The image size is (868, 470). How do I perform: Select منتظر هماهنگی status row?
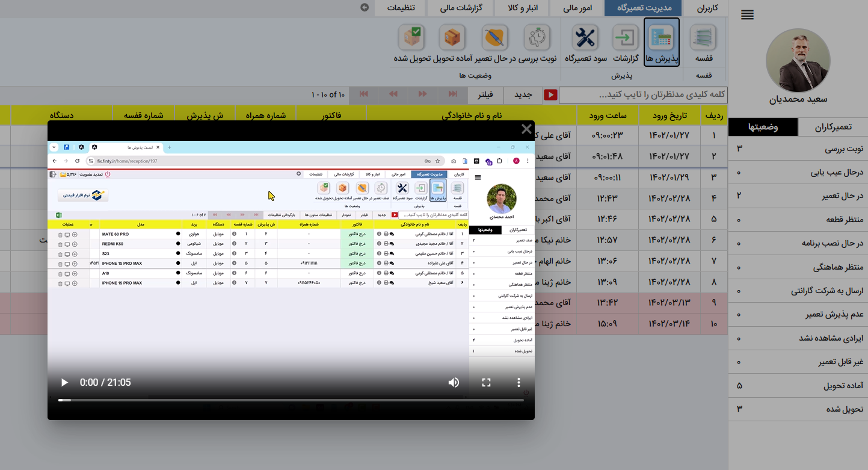pyautogui.click(x=798, y=267)
